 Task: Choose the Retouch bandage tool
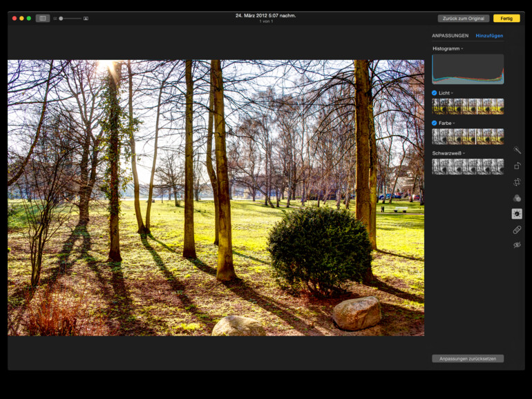(x=517, y=229)
